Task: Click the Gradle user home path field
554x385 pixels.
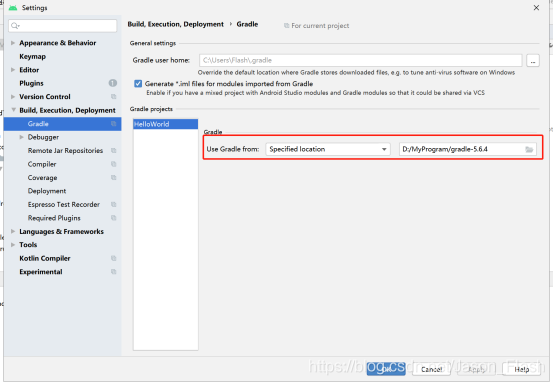Action: tap(361, 60)
